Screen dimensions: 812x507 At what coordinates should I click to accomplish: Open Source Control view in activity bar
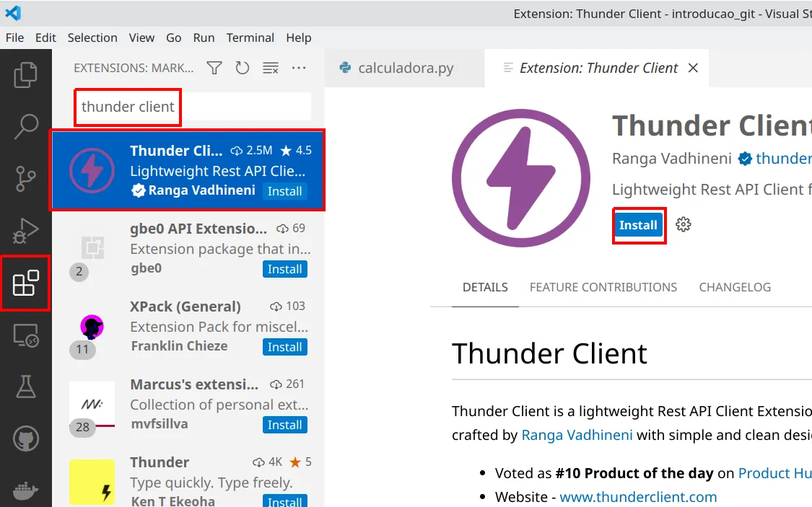pyautogui.click(x=25, y=179)
